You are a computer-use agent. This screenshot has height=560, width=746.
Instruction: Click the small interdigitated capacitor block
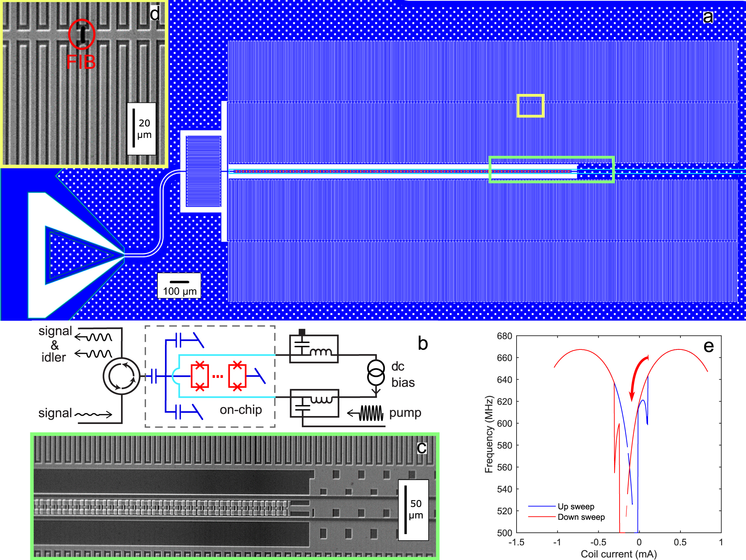203,171
